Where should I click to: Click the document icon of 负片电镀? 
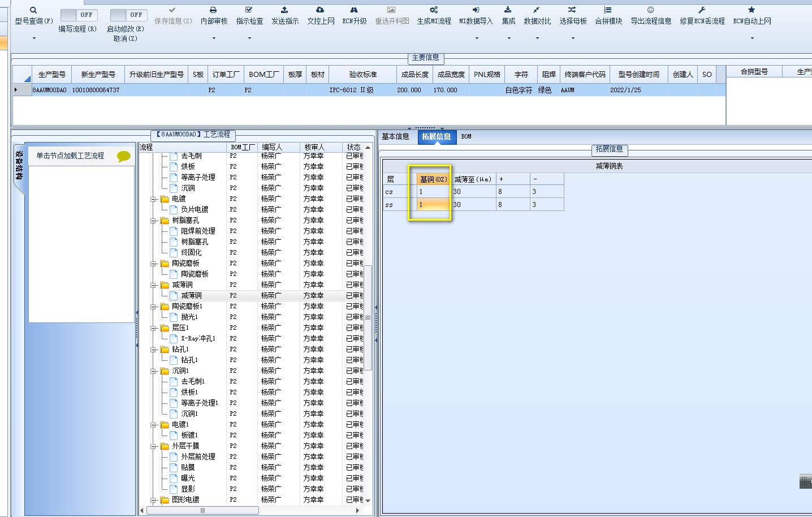[x=174, y=210]
